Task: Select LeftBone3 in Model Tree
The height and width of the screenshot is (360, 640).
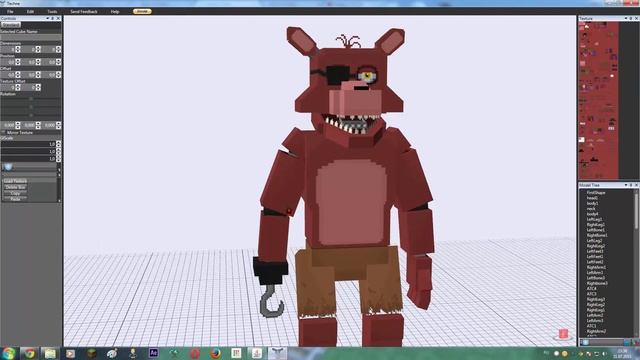Action: coord(596,278)
